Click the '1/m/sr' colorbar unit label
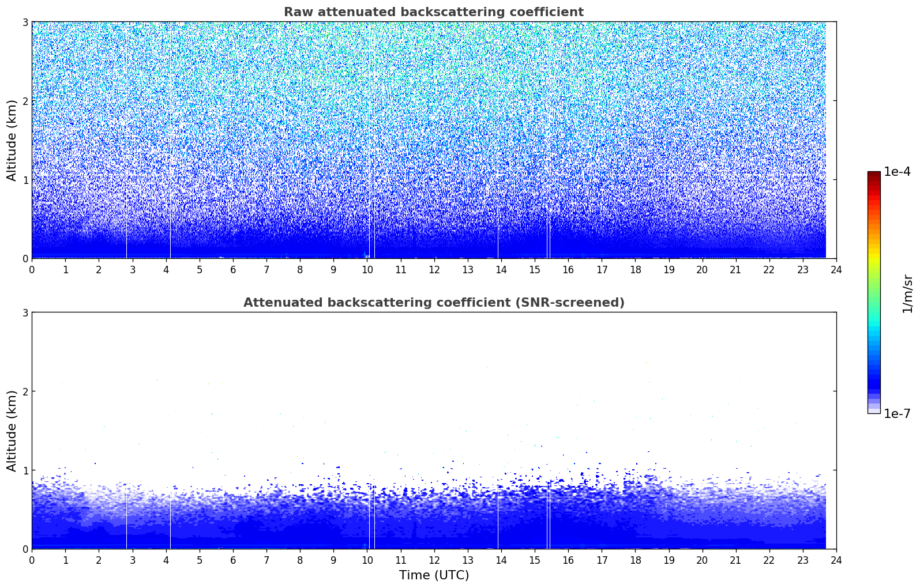The image size is (920, 588). [x=907, y=293]
